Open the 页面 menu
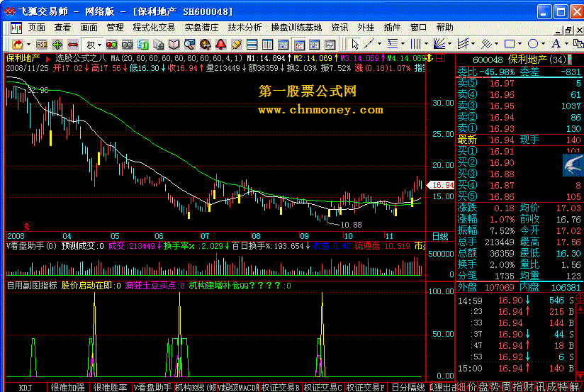The height and width of the screenshot is (392, 584). click(x=37, y=28)
